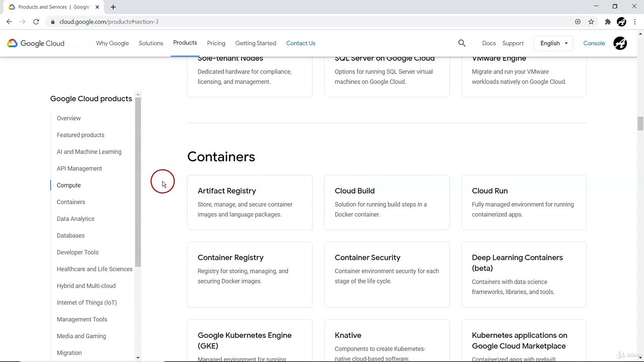This screenshot has width=644, height=362.
Task: Open the Knative card
Action: coord(387,341)
